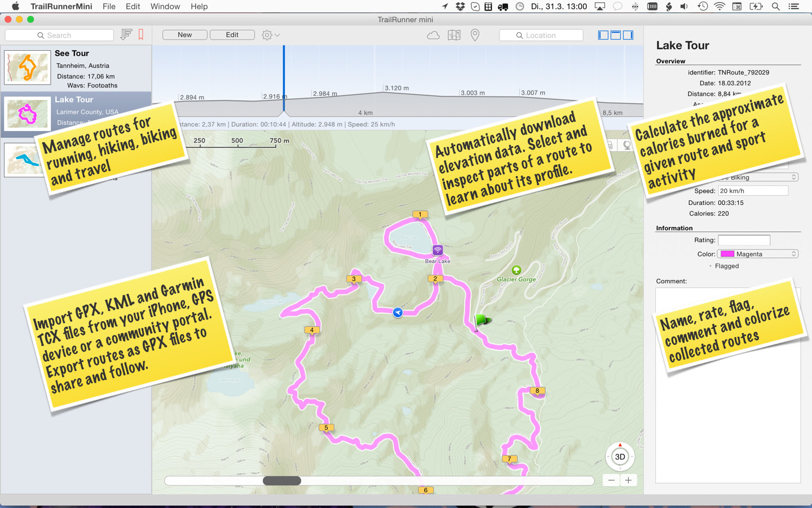Focus the route Search field
This screenshot has width=812, height=508.
tap(59, 35)
